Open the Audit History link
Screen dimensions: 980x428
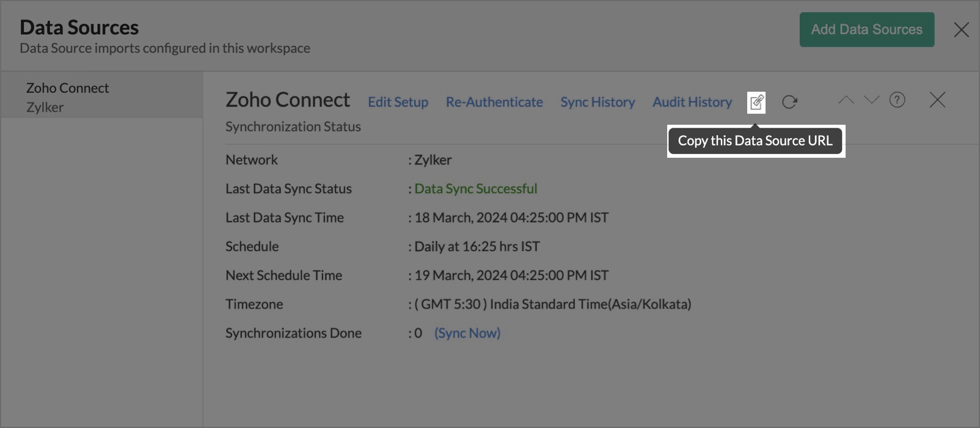(692, 102)
